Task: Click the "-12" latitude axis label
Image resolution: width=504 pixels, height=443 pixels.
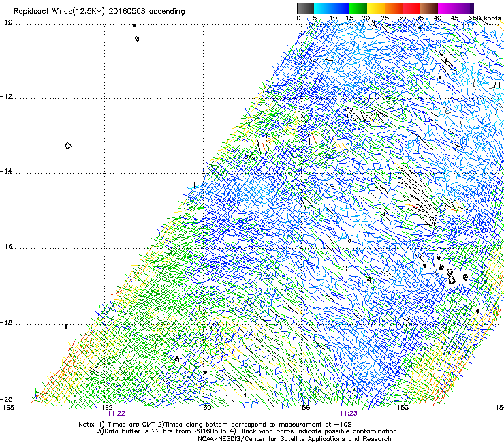Action: pos(6,97)
